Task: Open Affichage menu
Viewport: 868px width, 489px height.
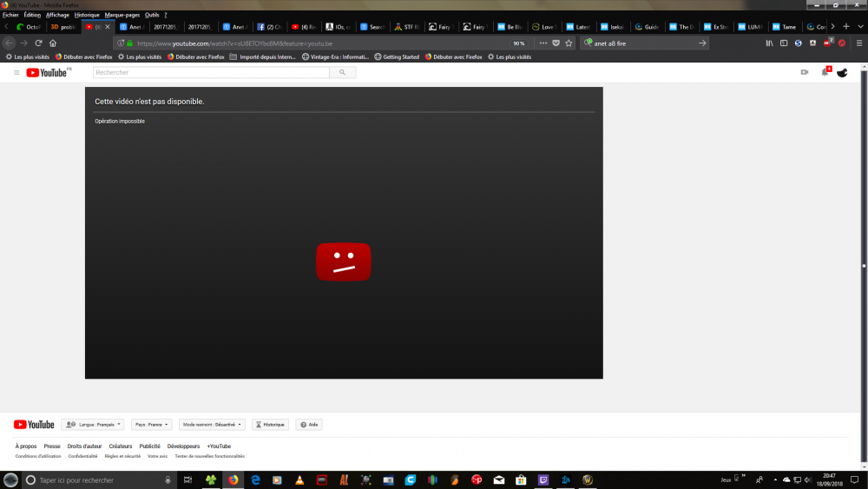Action: coord(57,15)
